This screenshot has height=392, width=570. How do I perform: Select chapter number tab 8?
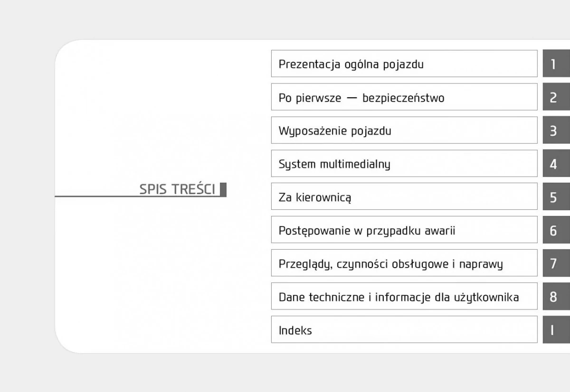[x=555, y=297]
